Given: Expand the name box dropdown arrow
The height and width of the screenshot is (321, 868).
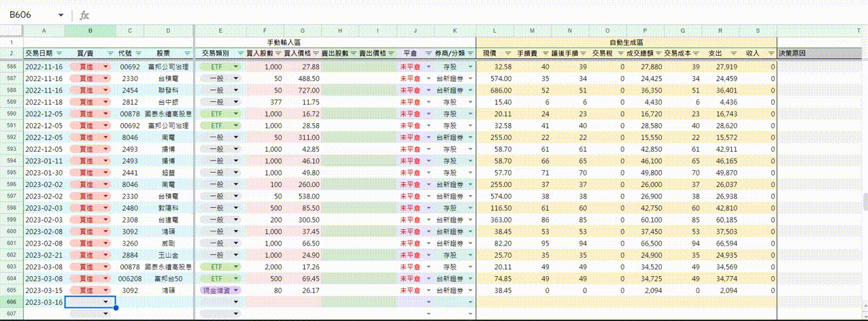Looking at the screenshot, I should click(x=61, y=15).
